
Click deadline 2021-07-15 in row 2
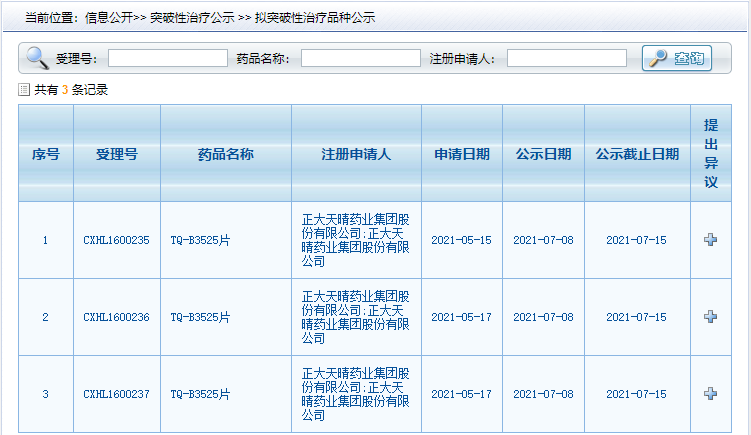(x=636, y=317)
